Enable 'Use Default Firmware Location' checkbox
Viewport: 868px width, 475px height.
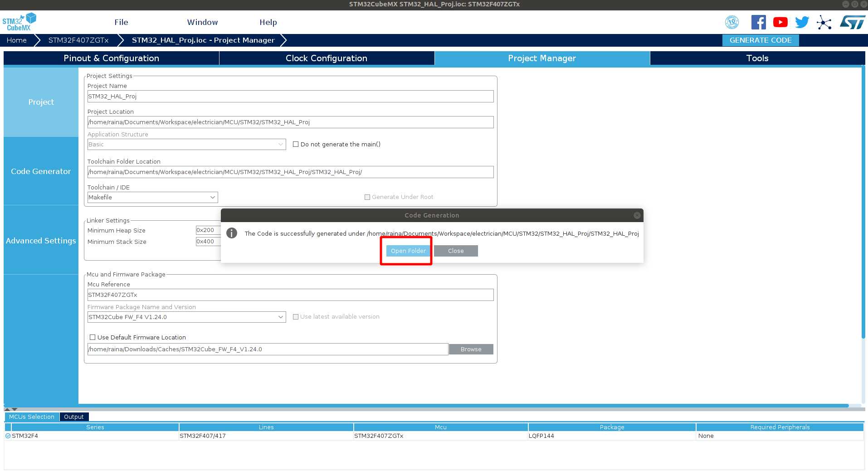pos(93,337)
